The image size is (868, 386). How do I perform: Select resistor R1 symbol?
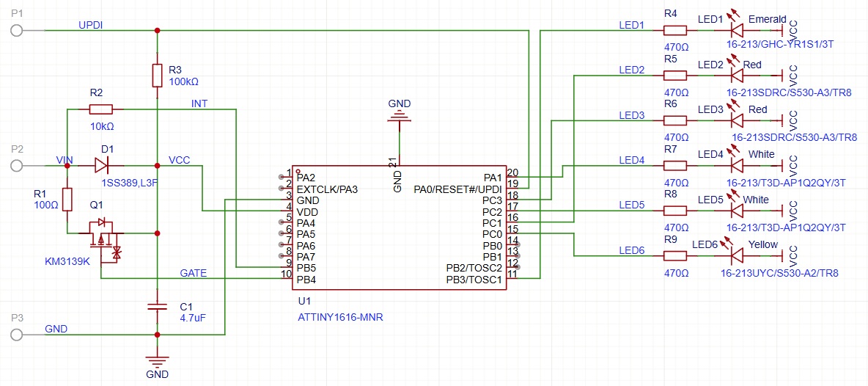[67, 200]
